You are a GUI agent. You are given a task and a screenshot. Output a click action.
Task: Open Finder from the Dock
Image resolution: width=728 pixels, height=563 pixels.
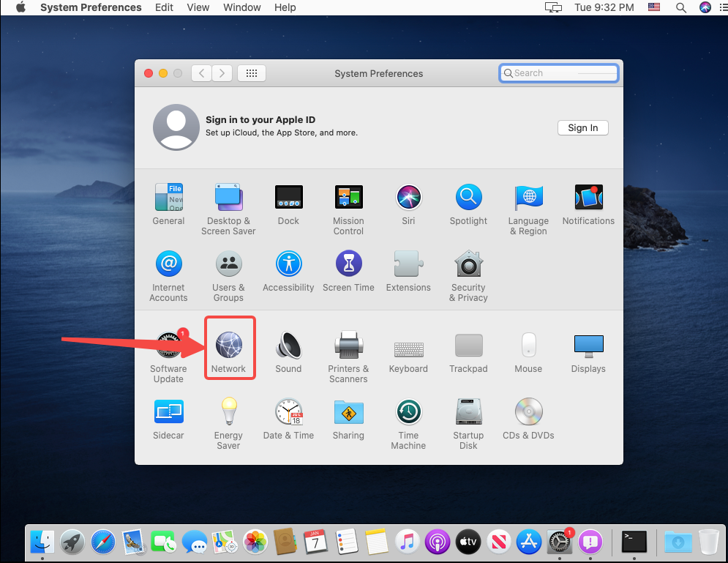(x=42, y=542)
